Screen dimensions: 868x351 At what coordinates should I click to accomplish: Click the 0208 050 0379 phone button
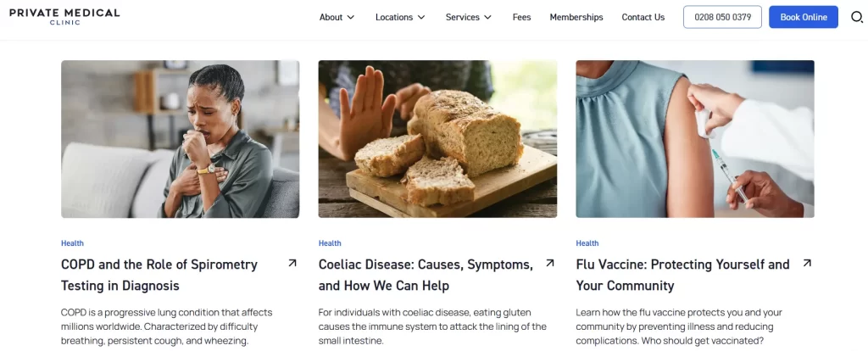coord(722,17)
